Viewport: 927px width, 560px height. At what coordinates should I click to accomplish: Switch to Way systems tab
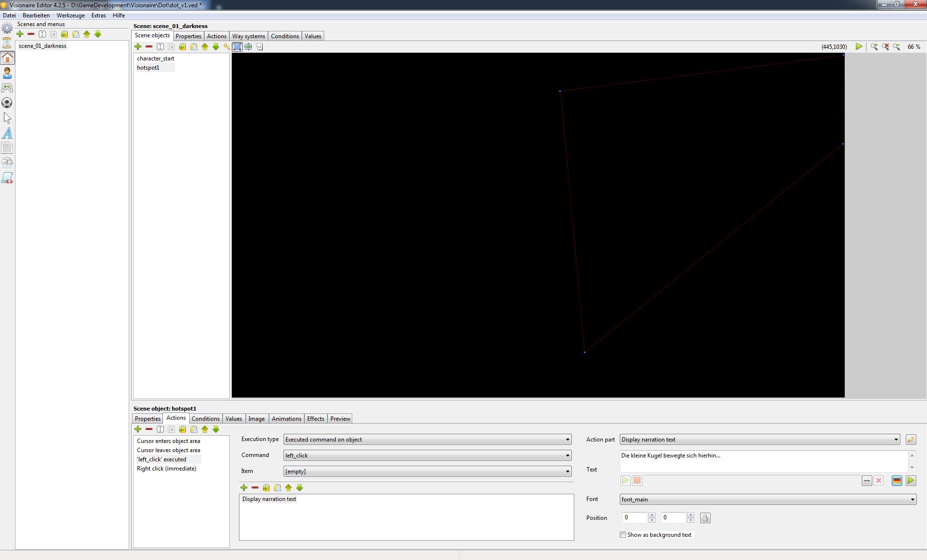(248, 36)
